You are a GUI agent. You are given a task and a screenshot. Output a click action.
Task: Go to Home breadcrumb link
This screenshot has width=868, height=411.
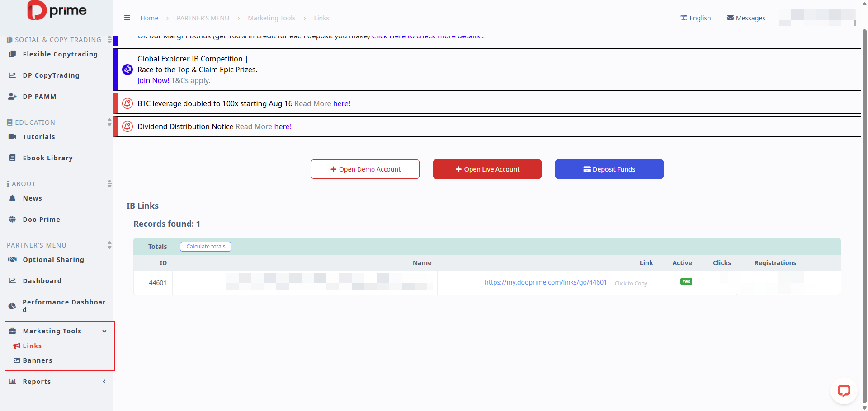pos(149,18)
